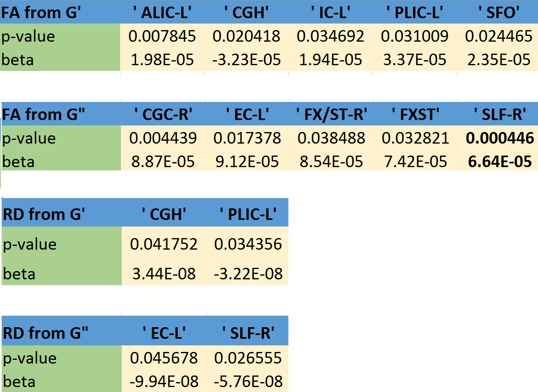Select the "RD from G''" header cell
538x392 pixels.
[45, 333]
